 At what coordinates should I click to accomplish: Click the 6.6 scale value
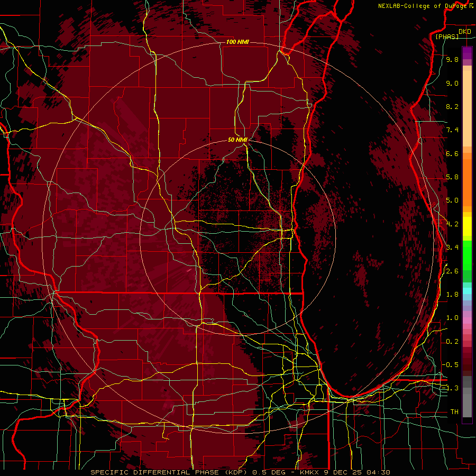click(x=452, y=153)
